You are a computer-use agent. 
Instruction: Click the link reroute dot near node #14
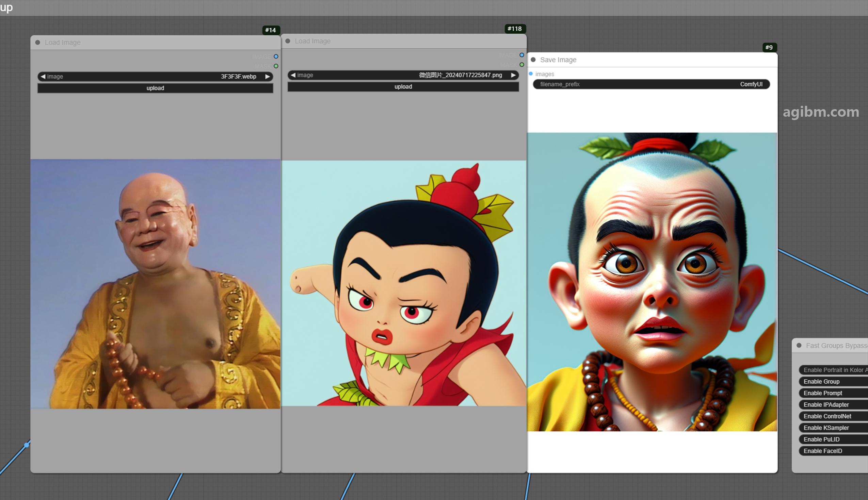(27, 445)
